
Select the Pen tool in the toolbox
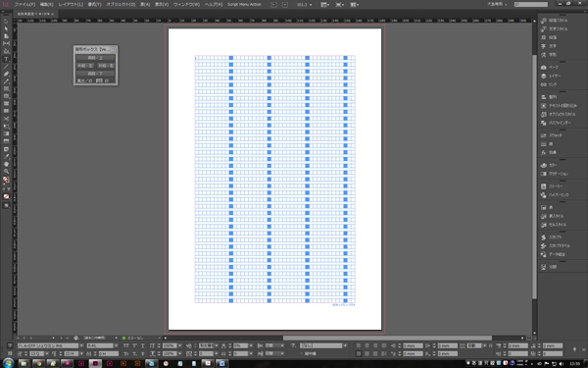pyautogui.click(x=6, y=74)
